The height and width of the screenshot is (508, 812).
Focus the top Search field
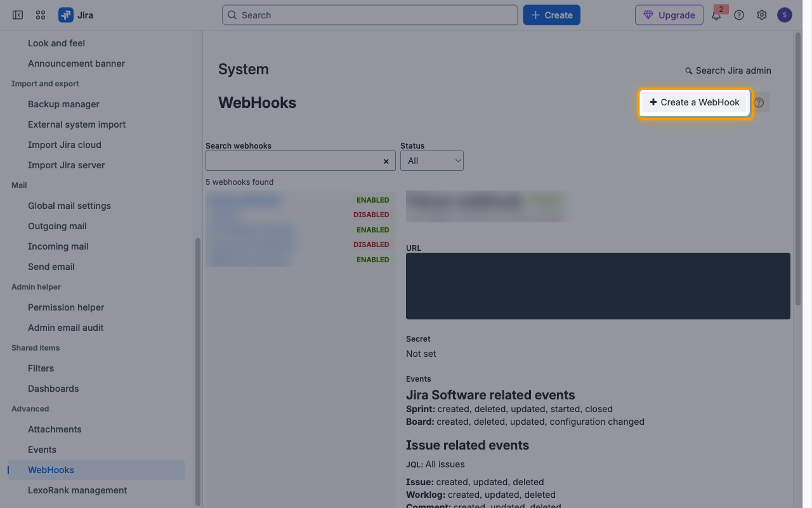[x=370, y=15]
